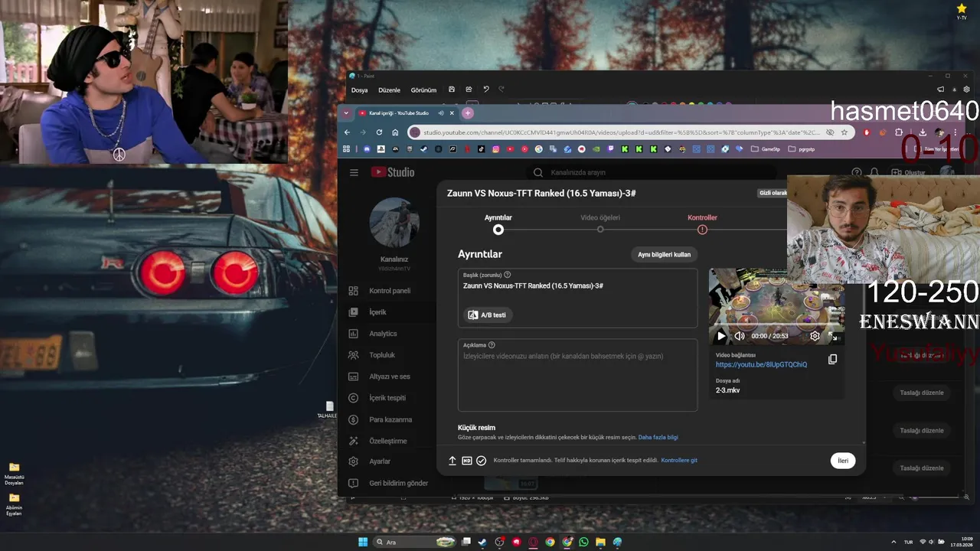Close the Kanal içeriği tab

452,113
